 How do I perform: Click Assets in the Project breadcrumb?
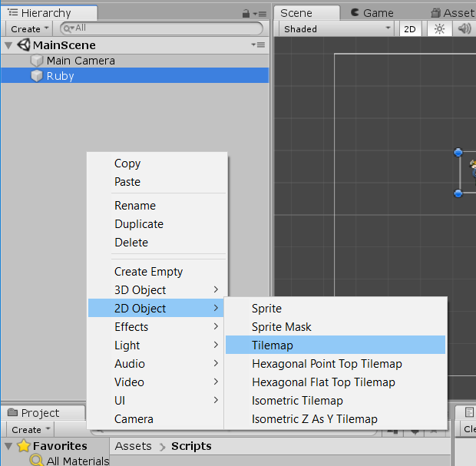pyautogui.click(x=133, y=446)
